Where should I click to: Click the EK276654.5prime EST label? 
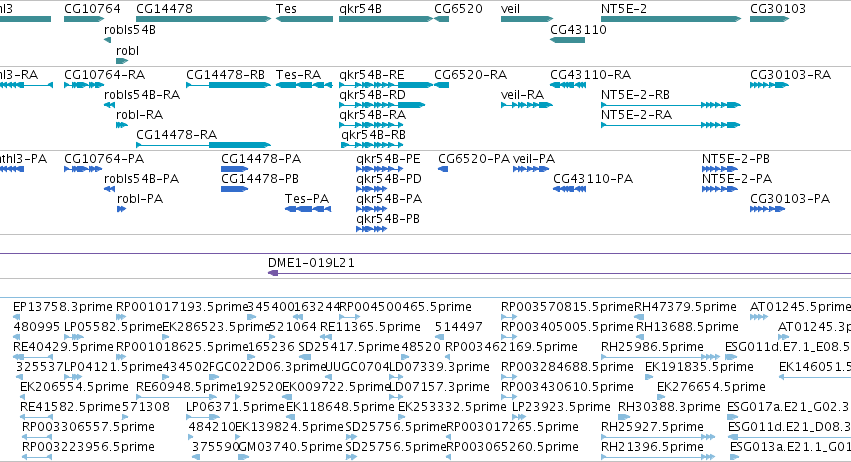coord(711,387)
